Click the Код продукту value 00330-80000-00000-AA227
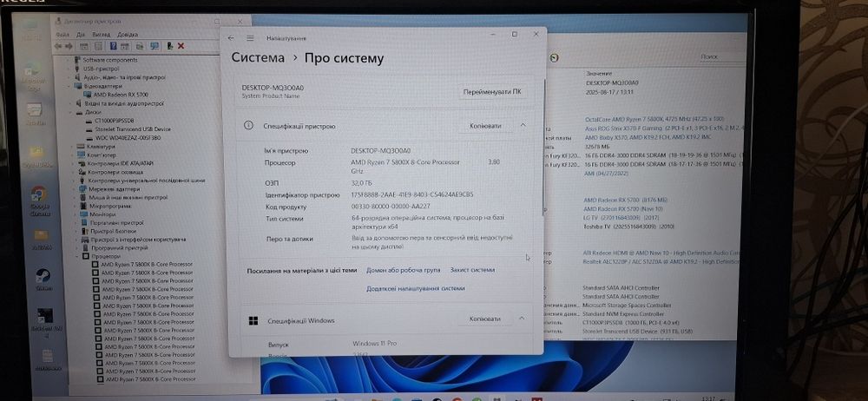Screen dimensions: 868x401 (391, 207)
